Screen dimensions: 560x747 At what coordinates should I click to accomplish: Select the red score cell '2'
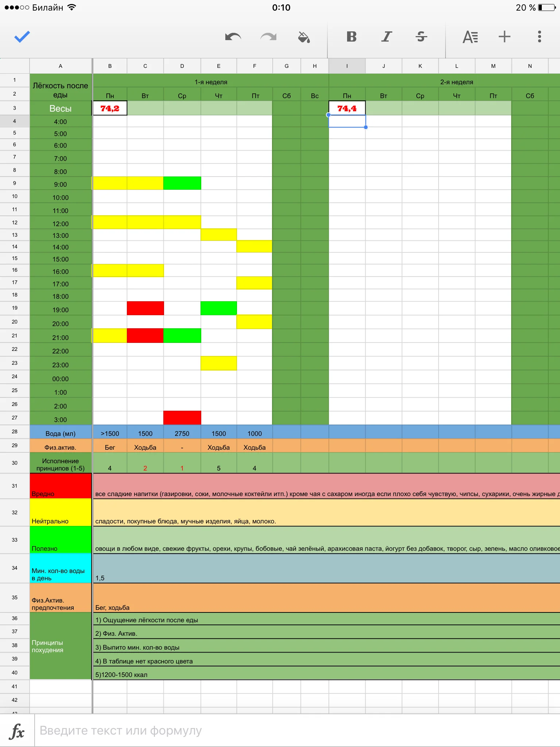145,463
